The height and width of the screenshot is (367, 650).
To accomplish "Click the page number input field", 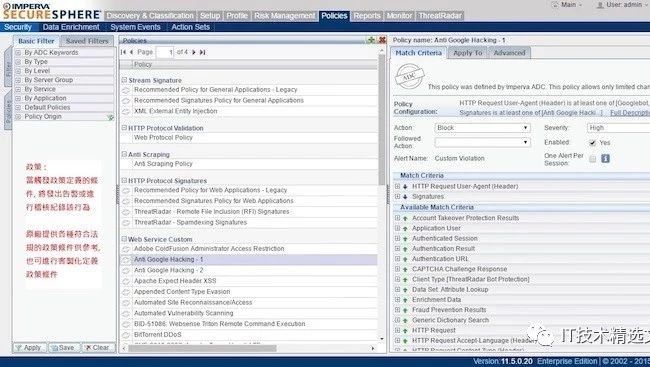I will (165, 52).
